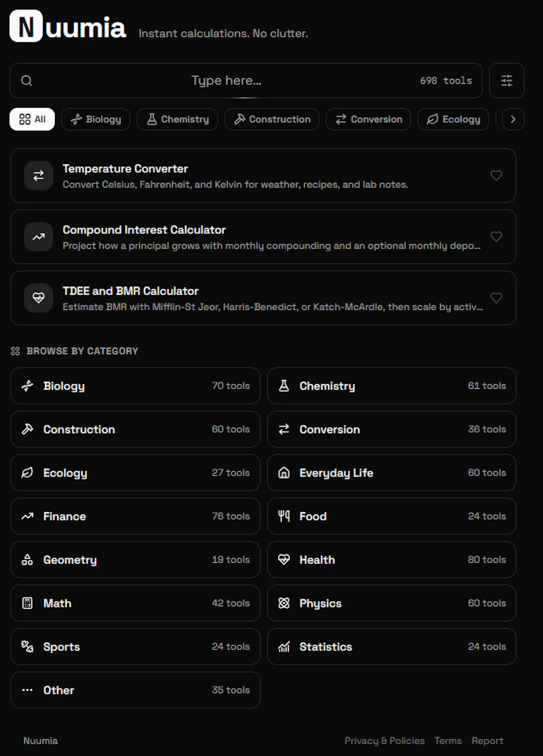Click the Temperature Converter swap-arrows icon
The height and width of the screenshot is (756, 543).
[38, 175]
